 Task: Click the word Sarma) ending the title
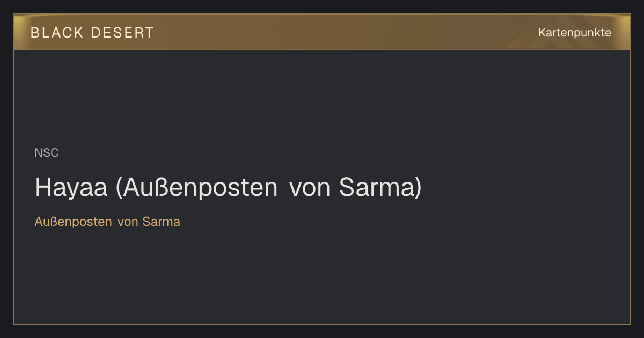pyautogui.click(x=380, y=188)
